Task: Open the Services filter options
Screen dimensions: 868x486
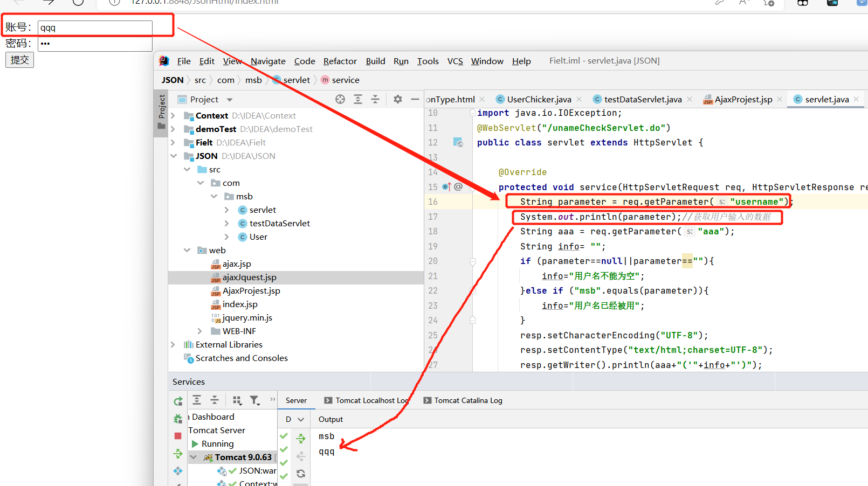Action: [x=254, y=400]
